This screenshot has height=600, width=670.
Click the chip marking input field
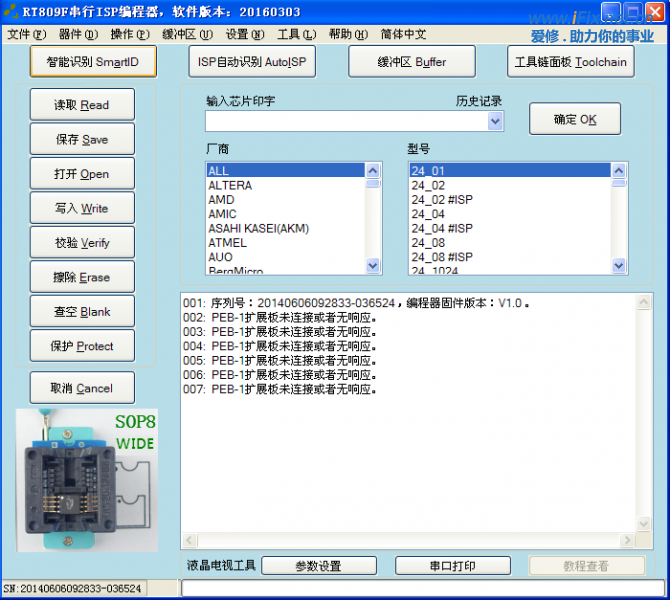(x=347, y=121)
